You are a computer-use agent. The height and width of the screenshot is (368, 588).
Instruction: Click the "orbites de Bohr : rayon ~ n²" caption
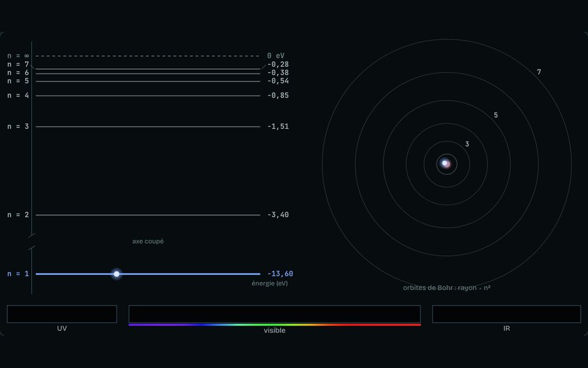tap(447, 288)
